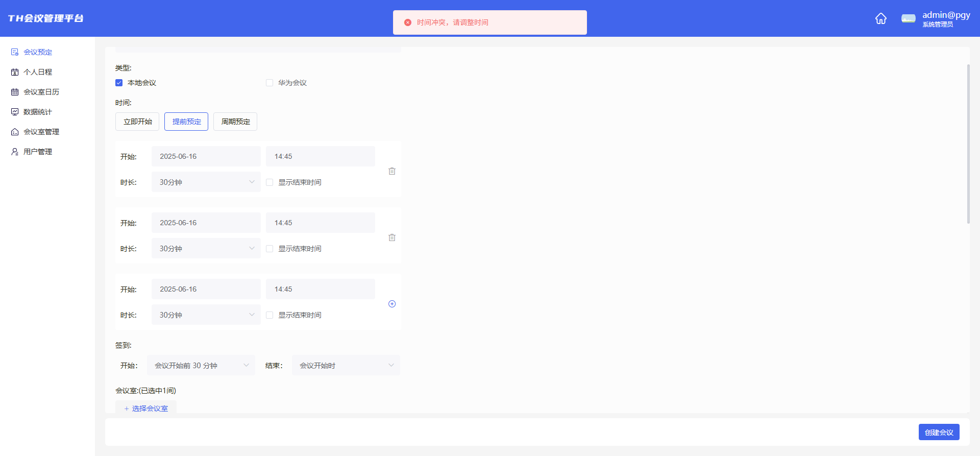Click 选择会议室 button

click(146, 407)
